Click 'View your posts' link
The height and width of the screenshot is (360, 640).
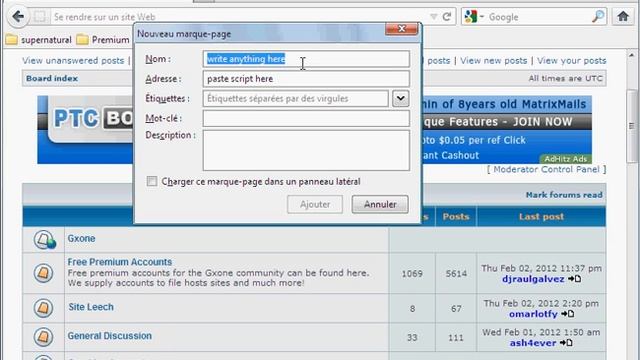[571, 60]
